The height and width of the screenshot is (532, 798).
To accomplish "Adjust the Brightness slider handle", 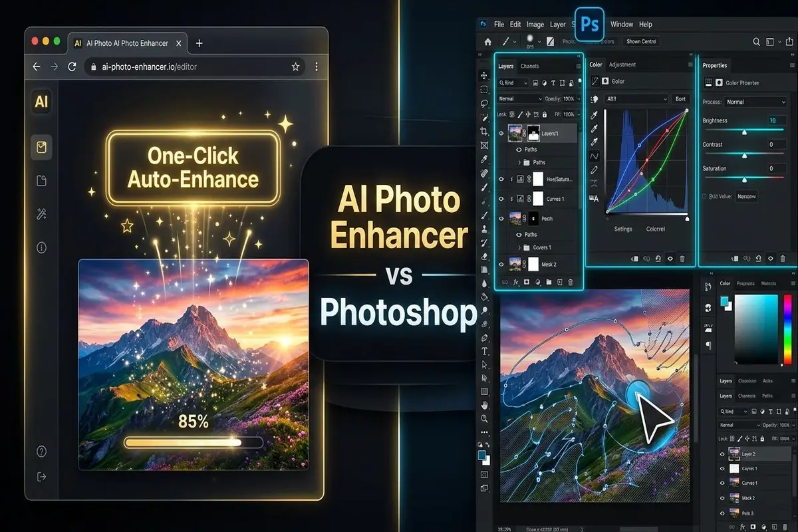I will (744, 132).
